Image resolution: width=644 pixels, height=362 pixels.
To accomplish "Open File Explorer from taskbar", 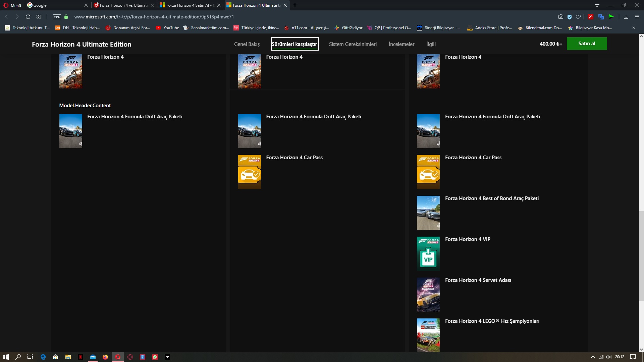I will pyautogui.click(x=68, y=357).
